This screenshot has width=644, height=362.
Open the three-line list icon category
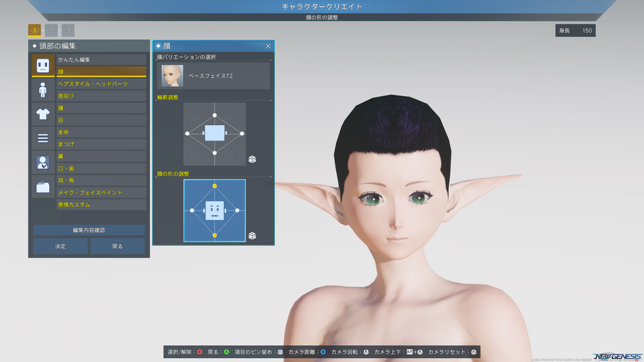pyautogui.click(x=43, y=138)
